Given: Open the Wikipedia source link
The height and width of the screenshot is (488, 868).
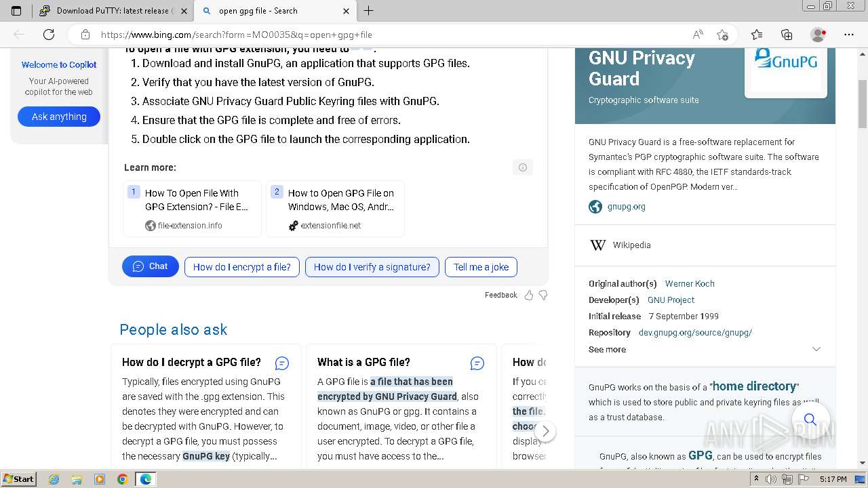Looking at the screenshot, I should pos(632,245).
